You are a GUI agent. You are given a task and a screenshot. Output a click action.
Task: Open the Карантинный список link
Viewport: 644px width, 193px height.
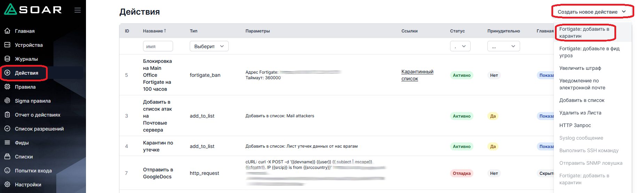coord(417,75)
